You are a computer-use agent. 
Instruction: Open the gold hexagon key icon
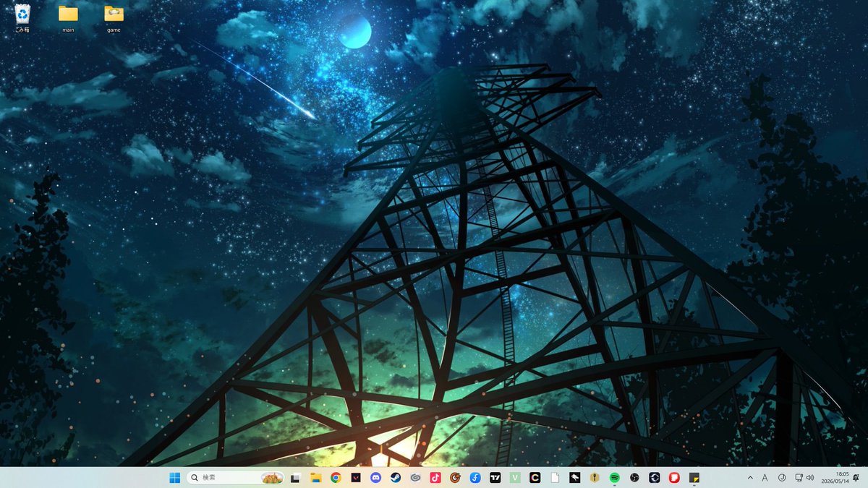595,478
